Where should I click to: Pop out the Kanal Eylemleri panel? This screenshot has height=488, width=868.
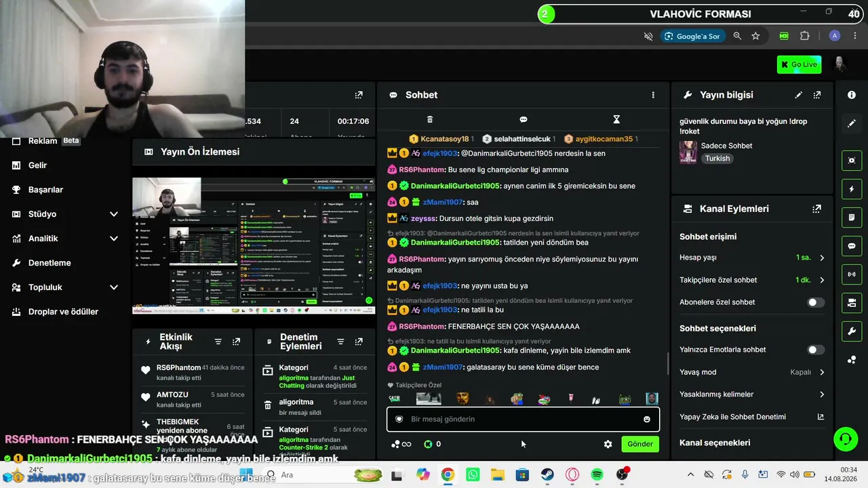coord(817,209)
